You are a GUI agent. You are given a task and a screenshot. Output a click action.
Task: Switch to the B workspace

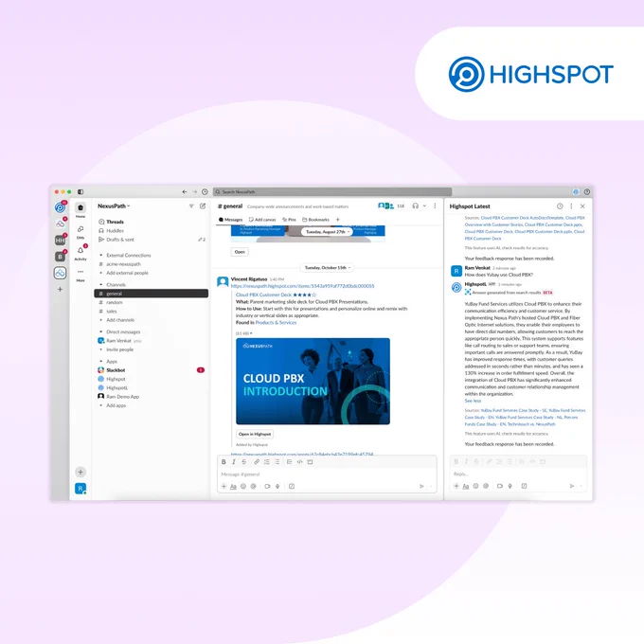point(60,257)
